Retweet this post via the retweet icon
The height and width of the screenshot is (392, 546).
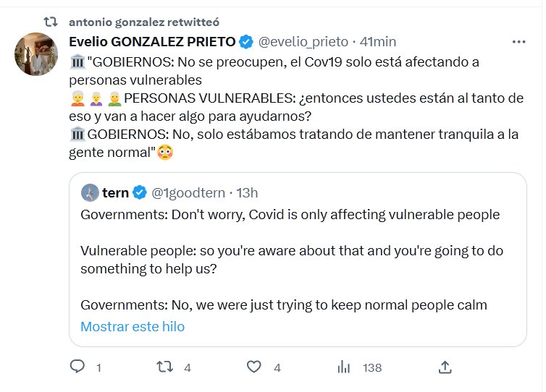point(165,367)
